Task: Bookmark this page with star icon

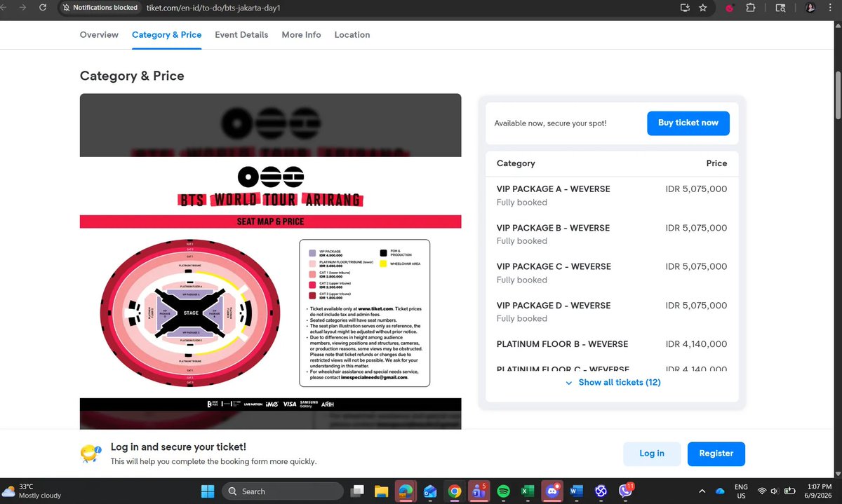Action: tap(702, 8)
